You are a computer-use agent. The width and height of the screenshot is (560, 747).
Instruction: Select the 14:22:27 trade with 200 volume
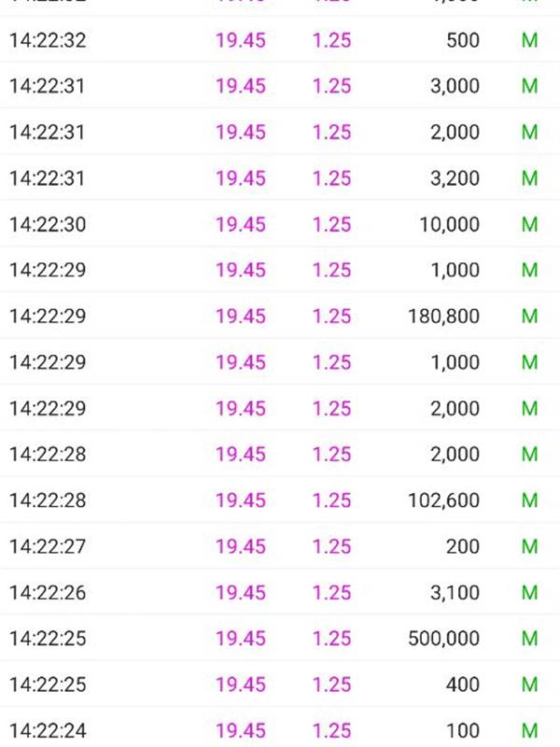[x=280, y=546]
